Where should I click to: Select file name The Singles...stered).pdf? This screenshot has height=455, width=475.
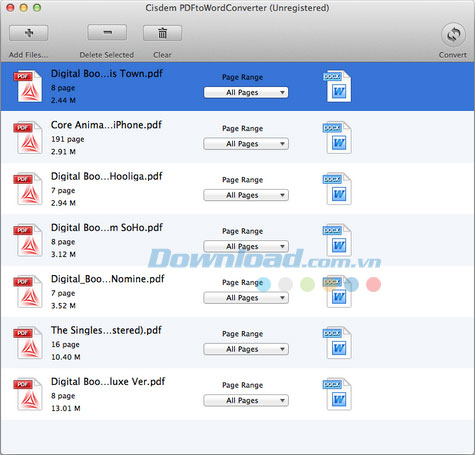(x=106, y=330)
